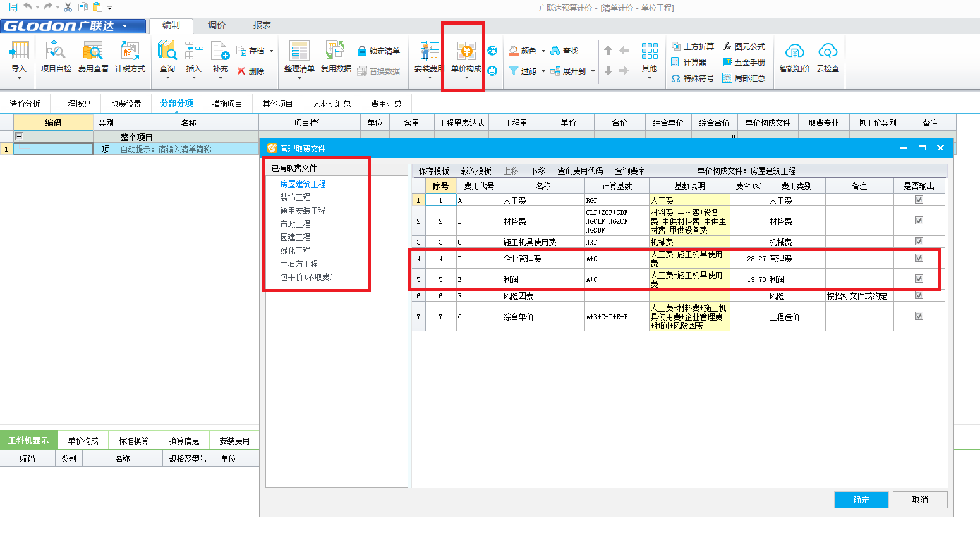Screen dimensions: 980x552
Task: Click the down arrow move icon
Action: pyautogui.click(x=608, y=71)
